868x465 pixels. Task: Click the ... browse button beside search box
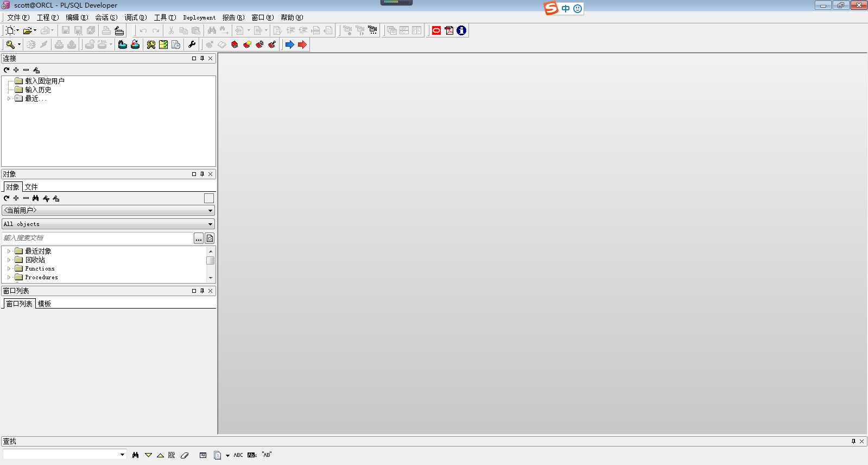click(x=199, y=238)
